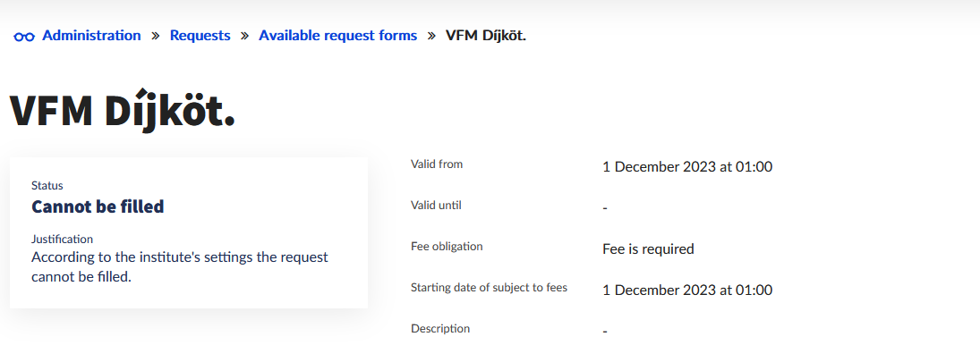Select the large VFM Díjköt. page heading
The image size is (980, 362).
click(123, 113)
